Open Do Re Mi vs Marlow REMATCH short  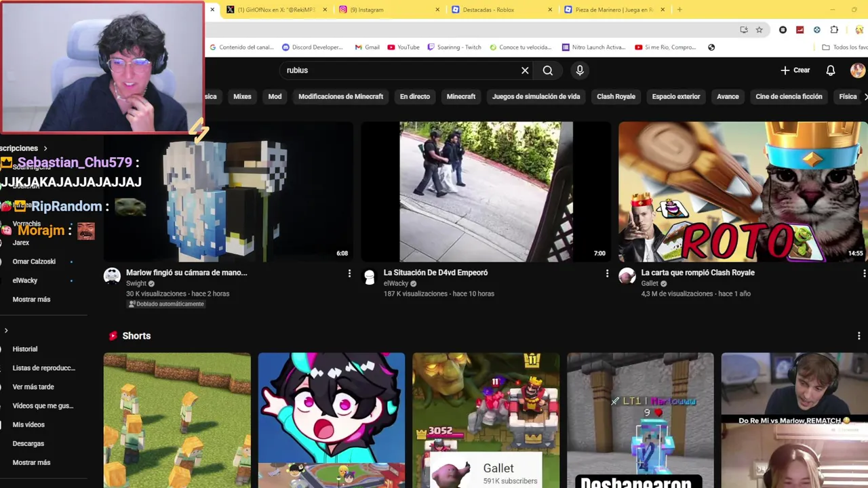[795, 420]
